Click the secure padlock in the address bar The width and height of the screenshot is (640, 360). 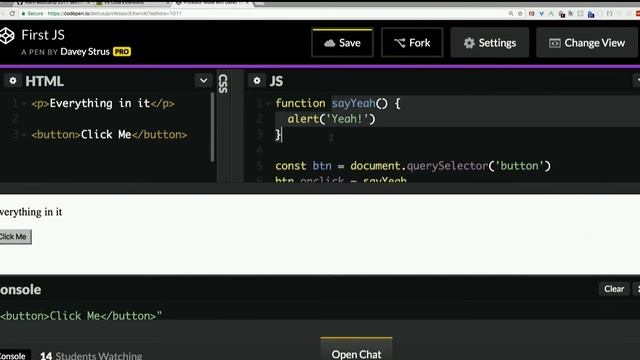(x=23, y=13)
